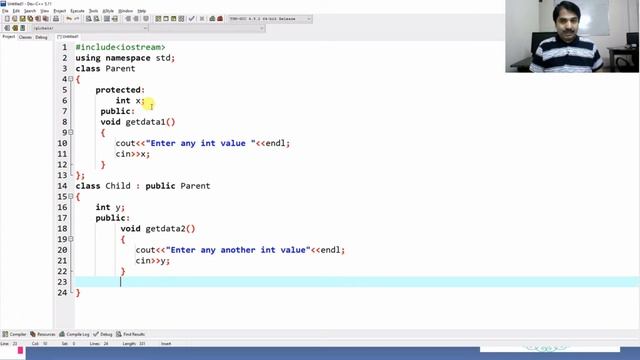Open the File menu

tap(5, 11)
